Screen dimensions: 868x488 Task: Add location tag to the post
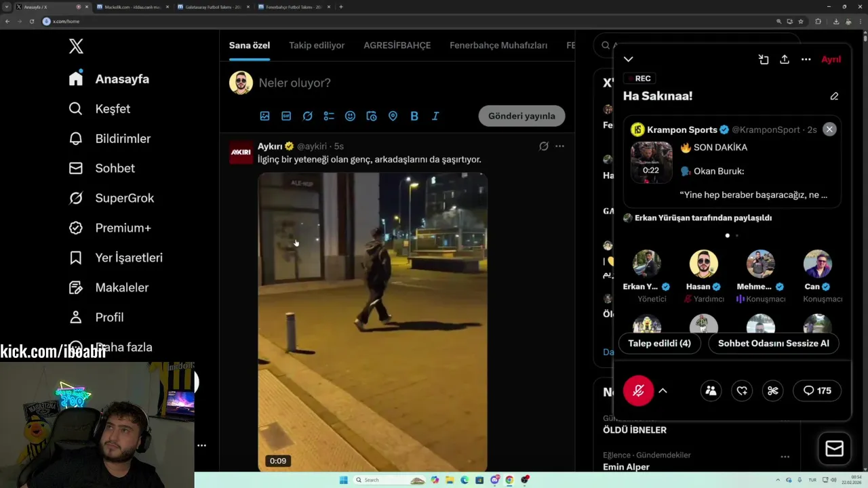pos(393,116)
